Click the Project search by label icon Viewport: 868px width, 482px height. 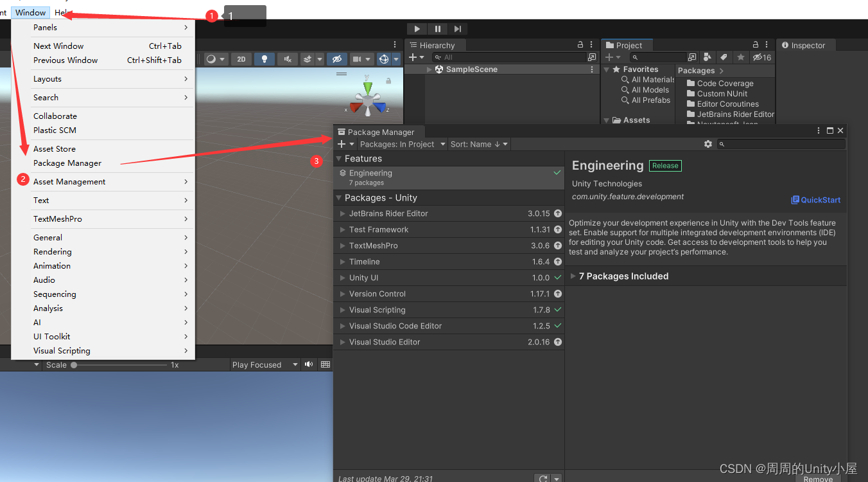[724, 57]
